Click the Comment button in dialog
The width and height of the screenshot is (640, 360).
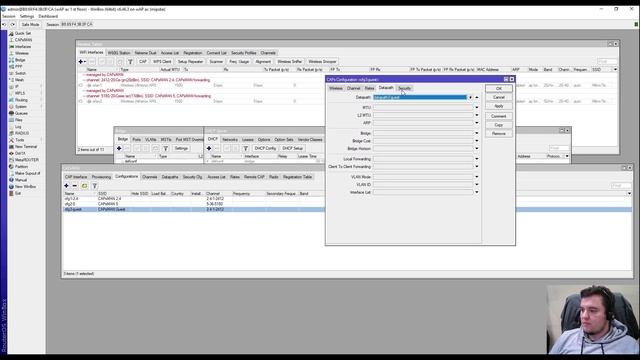click(x=499, y=116)
